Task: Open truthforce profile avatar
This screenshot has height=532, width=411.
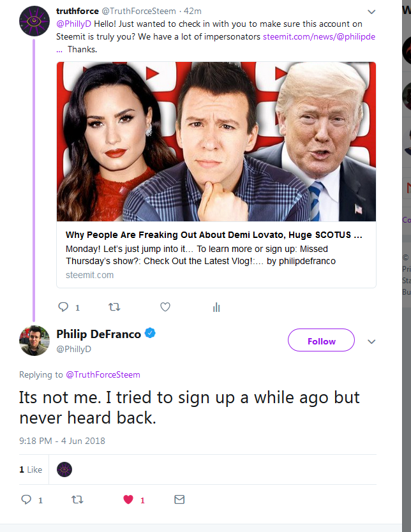Action: click(34, 21)
